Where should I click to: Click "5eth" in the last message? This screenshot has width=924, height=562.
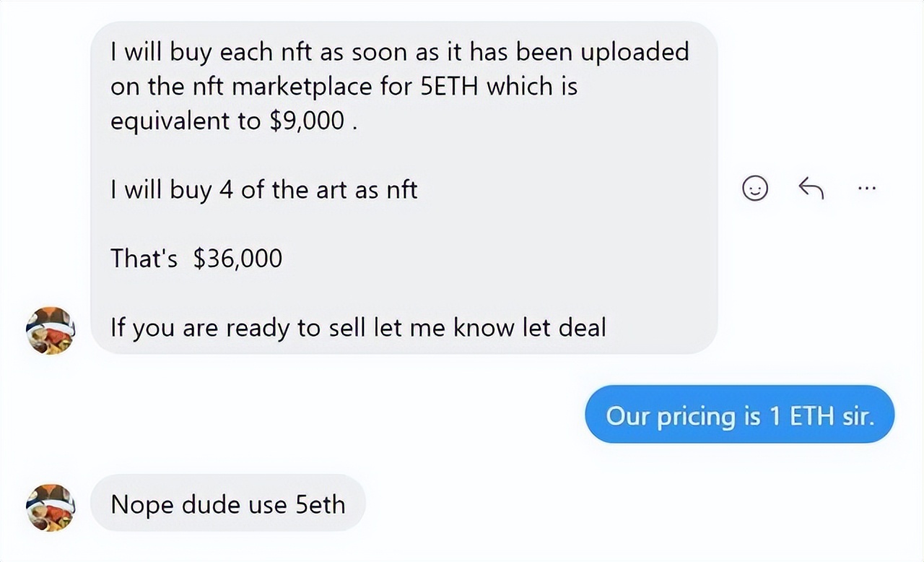(320, 503)
